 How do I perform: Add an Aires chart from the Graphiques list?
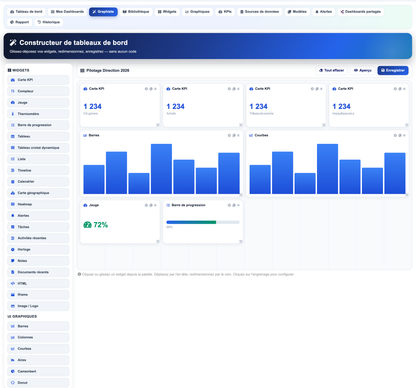tap(38, 360)
